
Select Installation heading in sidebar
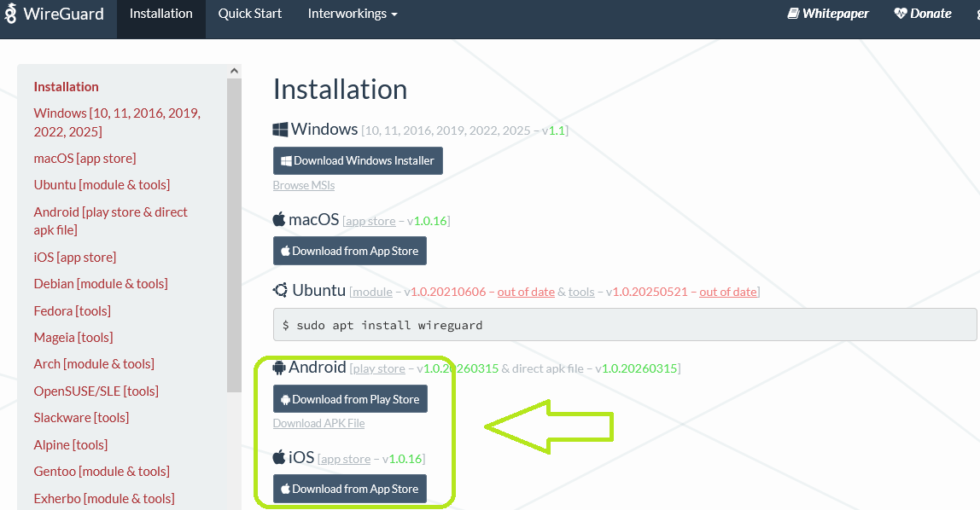67,87
